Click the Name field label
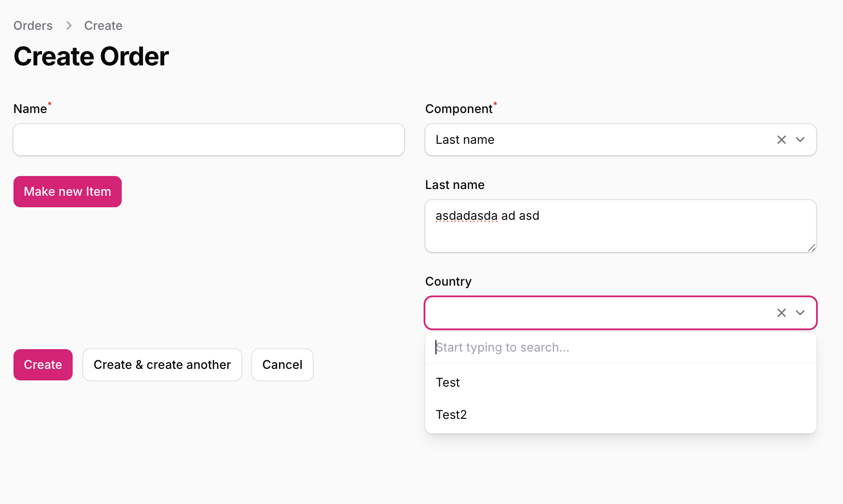The width and height of the screenshot is (843, 504). (x=30, y=109)
